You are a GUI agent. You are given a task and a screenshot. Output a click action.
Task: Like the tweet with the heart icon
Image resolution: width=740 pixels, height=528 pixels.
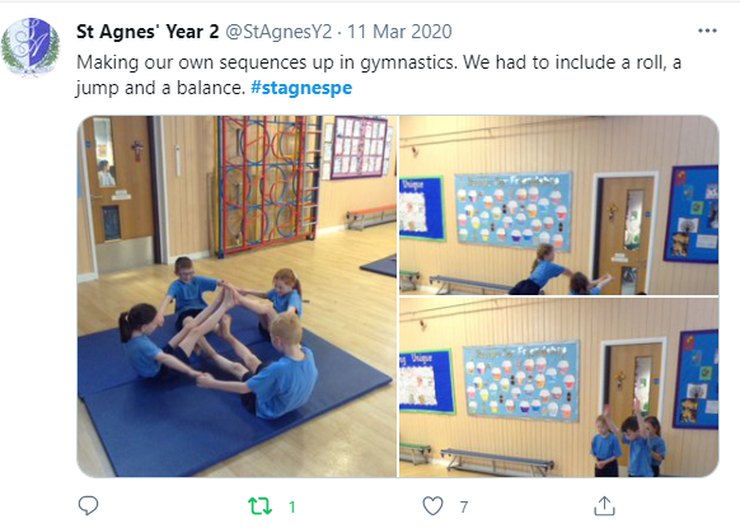pyautogui.click(x=432, y=506)
